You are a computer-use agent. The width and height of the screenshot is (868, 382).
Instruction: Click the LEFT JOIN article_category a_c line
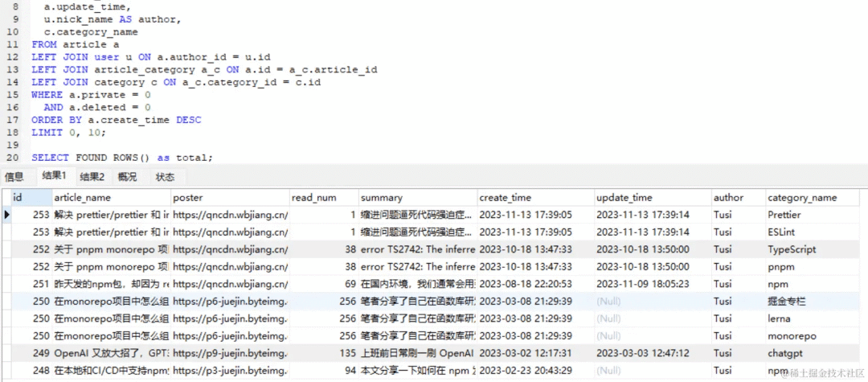coord(204,70)
